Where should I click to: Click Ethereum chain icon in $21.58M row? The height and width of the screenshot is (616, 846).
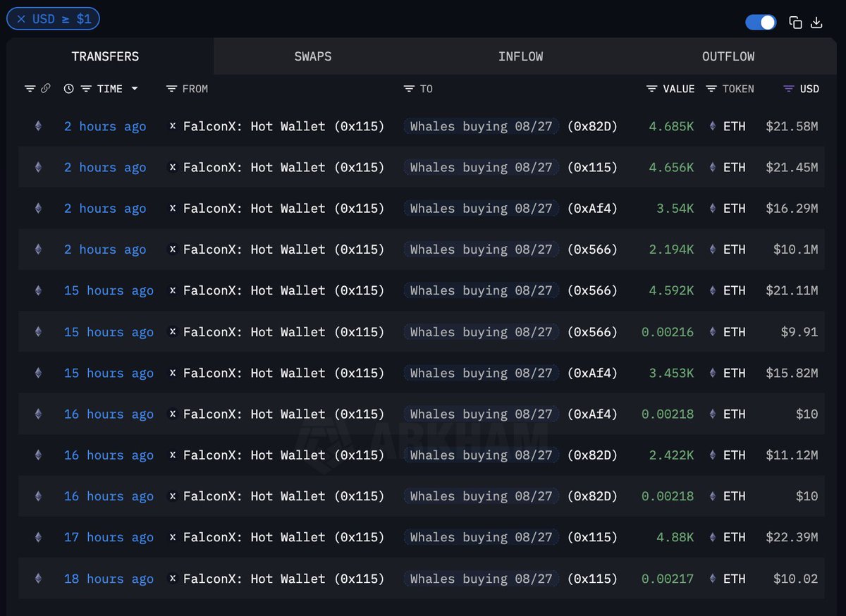tap(38, 126)
